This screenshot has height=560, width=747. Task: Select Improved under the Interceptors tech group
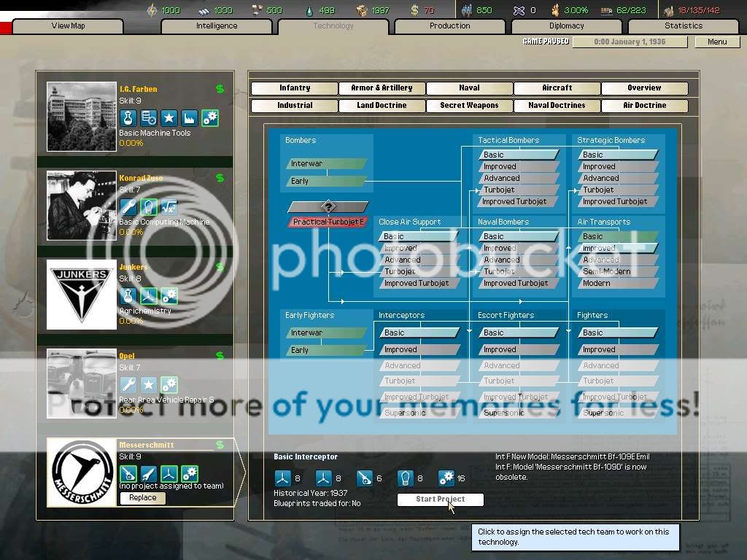point(419,350)
